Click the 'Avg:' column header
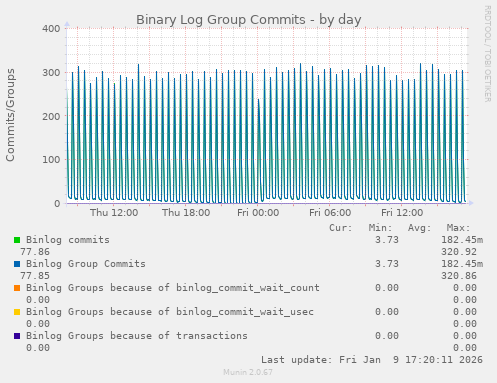This screenshot has width=497, height=383. [x=420, y=228]
